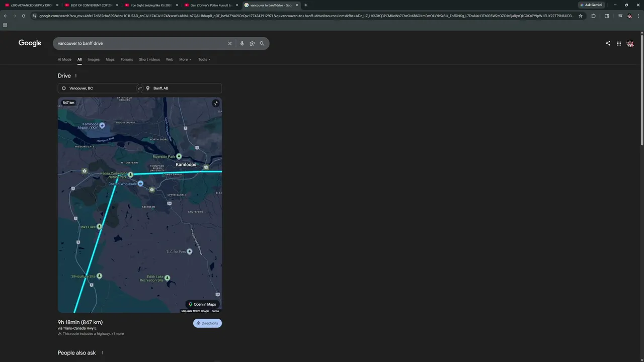Click the browser address bar URL
This screenshot has height=362, width=644.
pos(307,16)
